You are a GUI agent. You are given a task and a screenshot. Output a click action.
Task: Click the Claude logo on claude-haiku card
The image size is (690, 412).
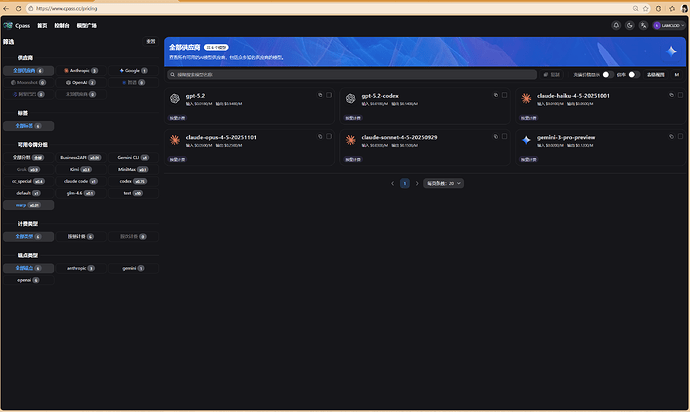pyautogui.click(x=526, y=99)
